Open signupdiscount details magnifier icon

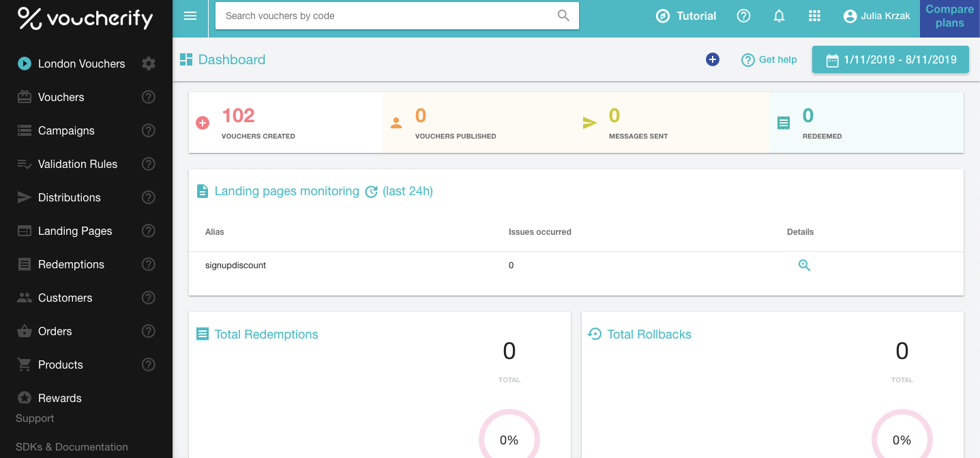point(804,266)
